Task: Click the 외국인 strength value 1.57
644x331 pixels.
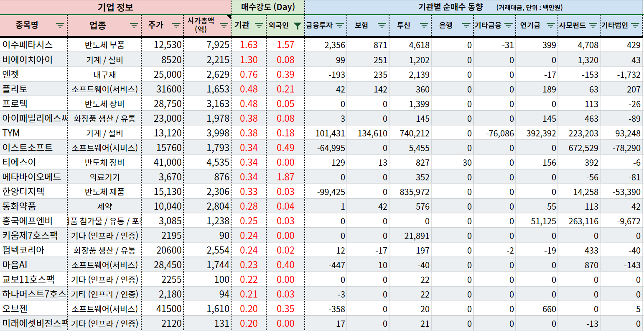Action: [285, 45]
